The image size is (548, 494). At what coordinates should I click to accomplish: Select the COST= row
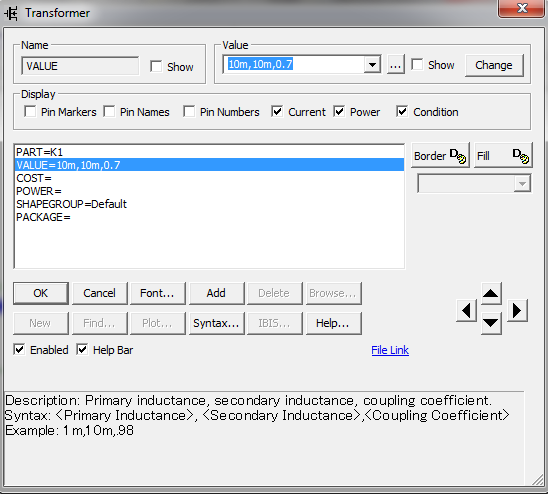(210, 178)
